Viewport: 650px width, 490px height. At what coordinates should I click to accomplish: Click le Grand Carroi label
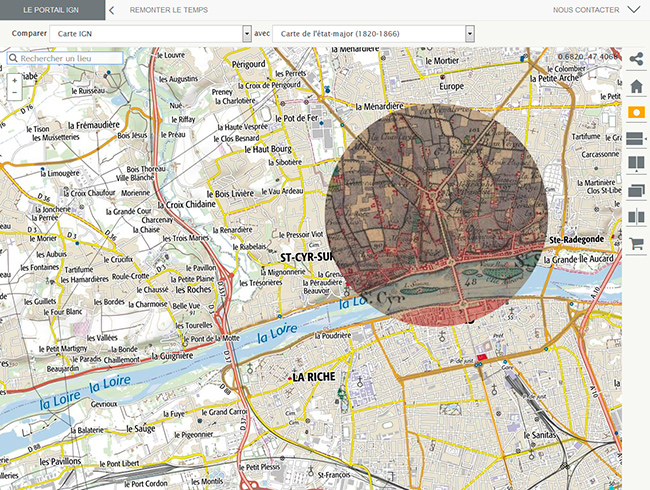224,412
